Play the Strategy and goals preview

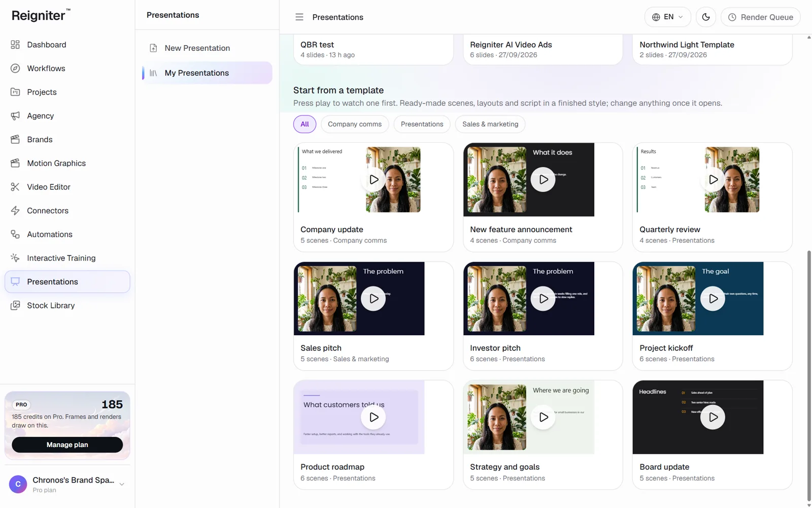click(x=543, y=417)
